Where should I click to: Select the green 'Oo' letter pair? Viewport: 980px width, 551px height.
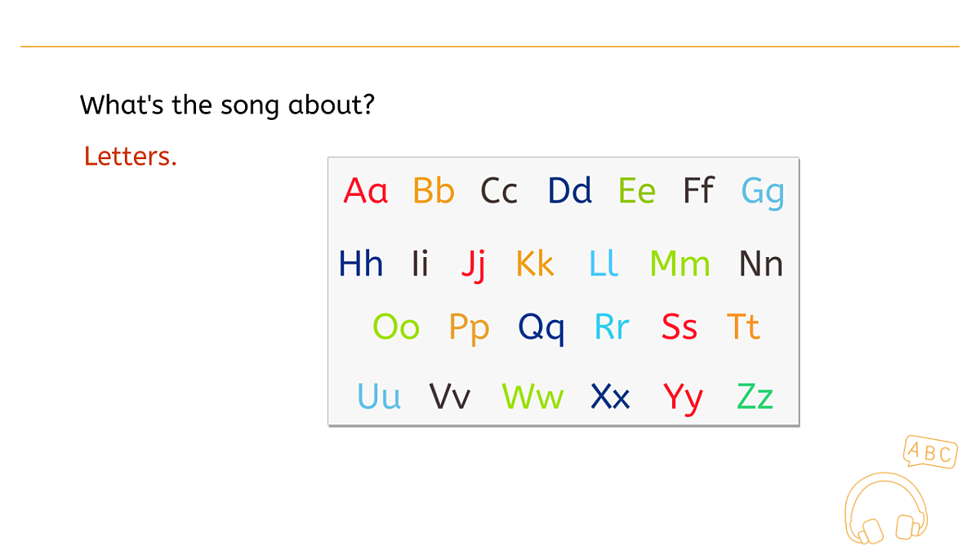click(396, 327)
